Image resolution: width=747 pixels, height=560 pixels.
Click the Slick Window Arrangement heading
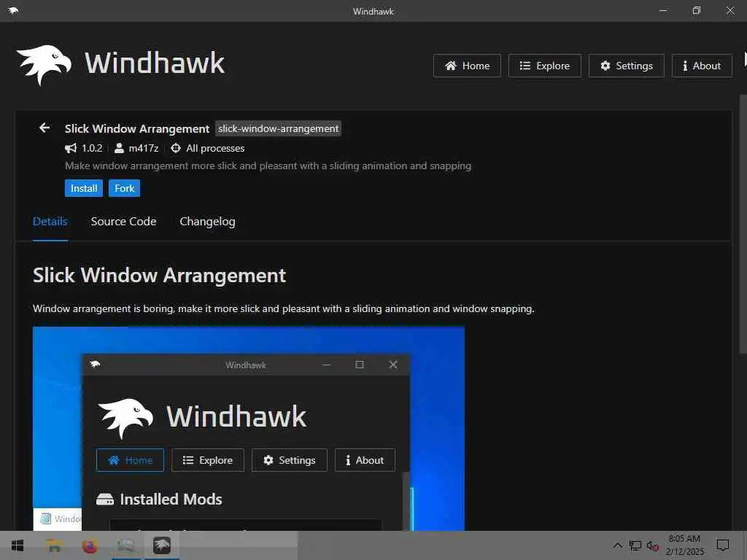point(160,275)
